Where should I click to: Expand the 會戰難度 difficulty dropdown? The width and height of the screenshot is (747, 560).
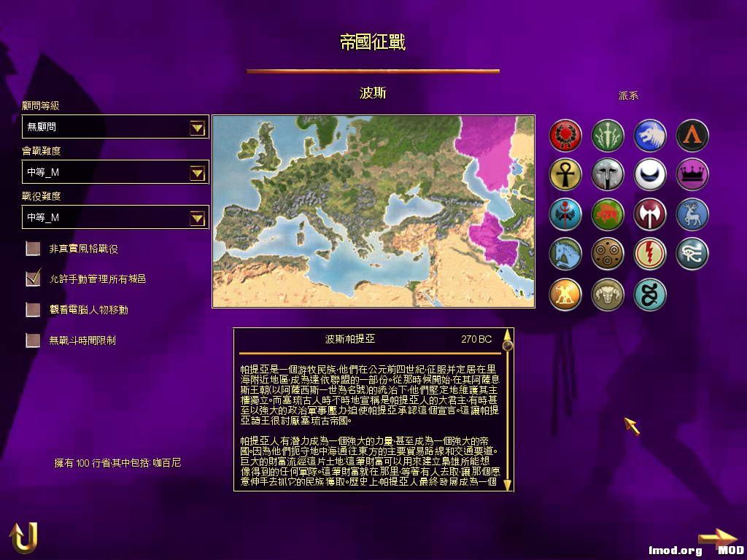[196, 172]
